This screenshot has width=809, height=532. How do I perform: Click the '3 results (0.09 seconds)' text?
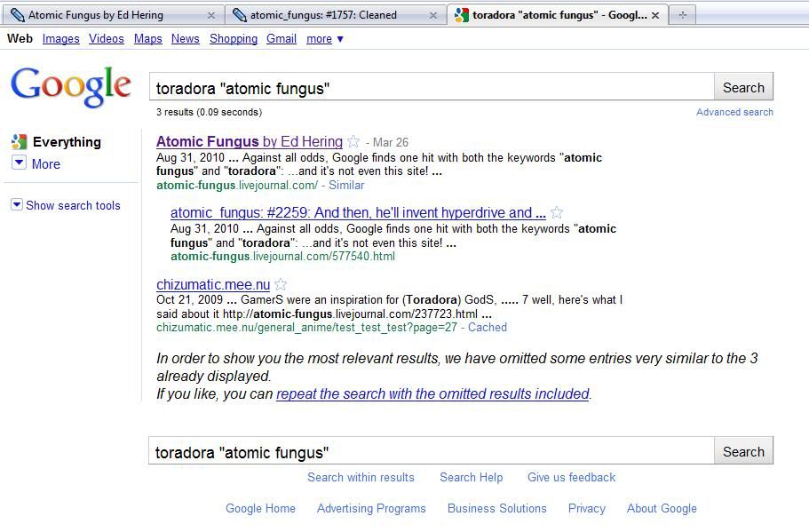(x=209, y=112)
